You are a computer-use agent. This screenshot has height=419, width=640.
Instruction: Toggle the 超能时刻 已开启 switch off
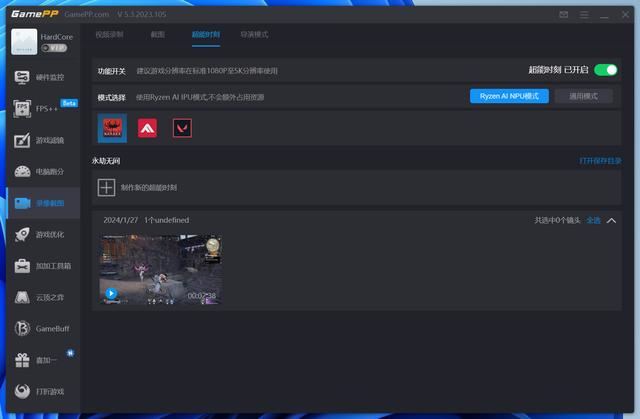click(x=605, y=70)
